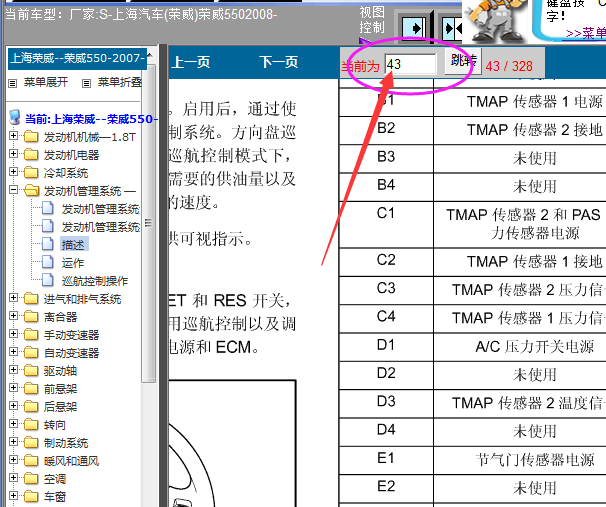Expand the 冷却系统 tree node
This screenshot has width=606, height=507.
click(14, 172)
